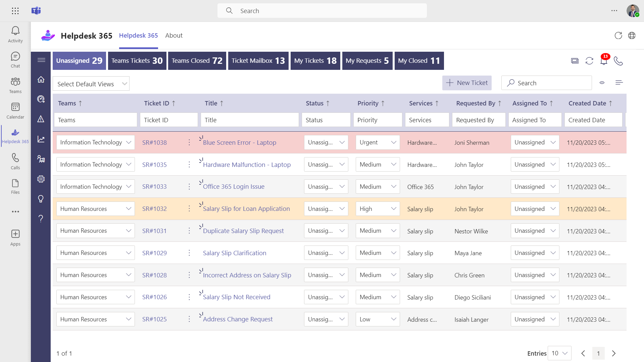
Task: Select the Teams Tickets 30 tab
Action: pyautogui.click(x=137, y=61)
